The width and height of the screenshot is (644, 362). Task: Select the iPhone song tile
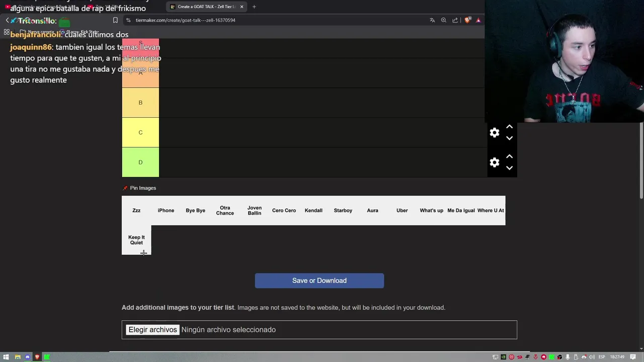pyautogui.click(x=166, y=210)
